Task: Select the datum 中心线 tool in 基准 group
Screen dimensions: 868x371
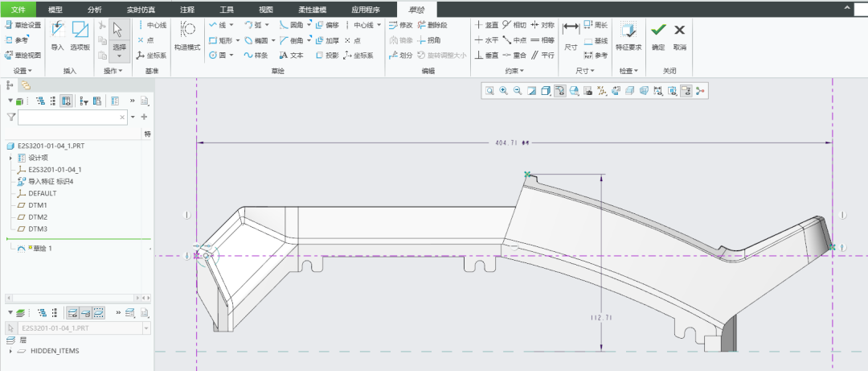Action: coord(152,25)
